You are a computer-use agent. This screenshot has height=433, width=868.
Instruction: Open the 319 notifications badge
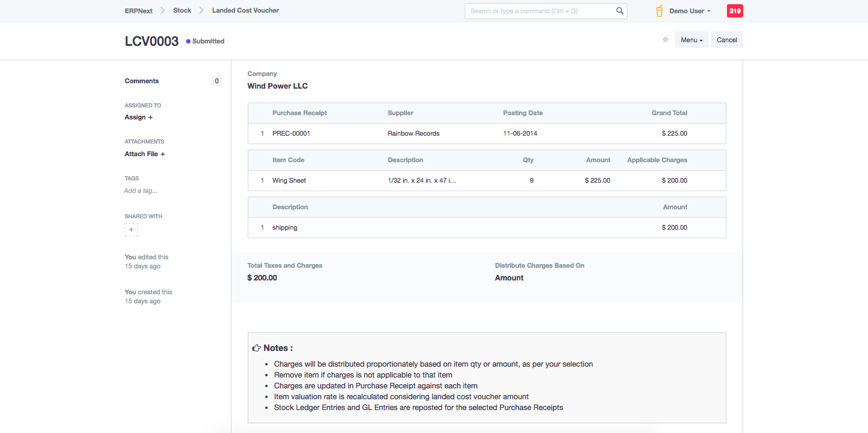point(735,11)
